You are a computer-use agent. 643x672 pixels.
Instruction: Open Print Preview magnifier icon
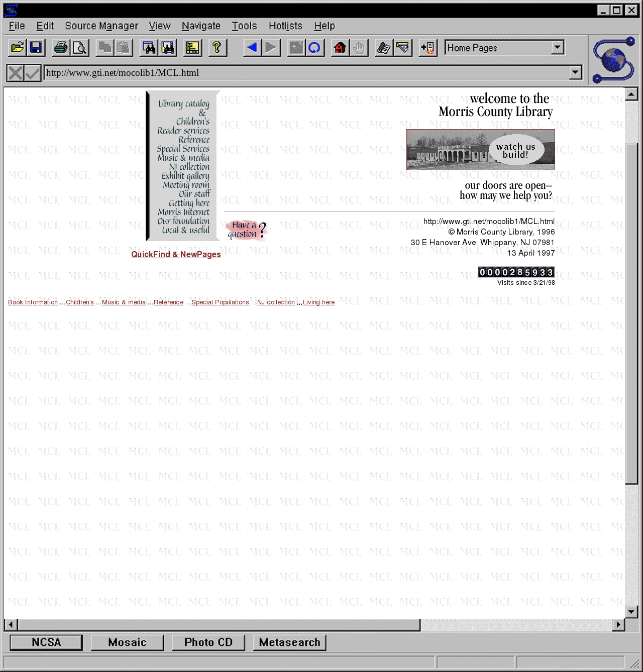pyautogui.click(x=80, y=48)
